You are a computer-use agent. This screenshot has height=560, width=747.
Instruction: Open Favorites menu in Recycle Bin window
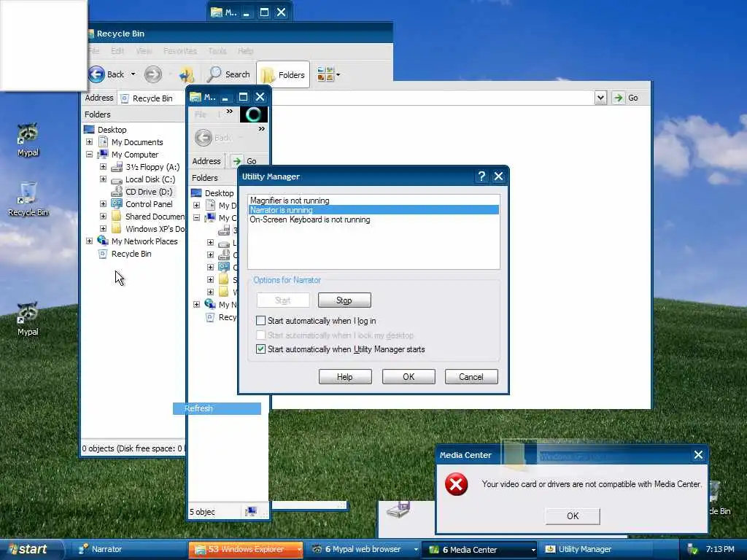click(x=180, y=50)
